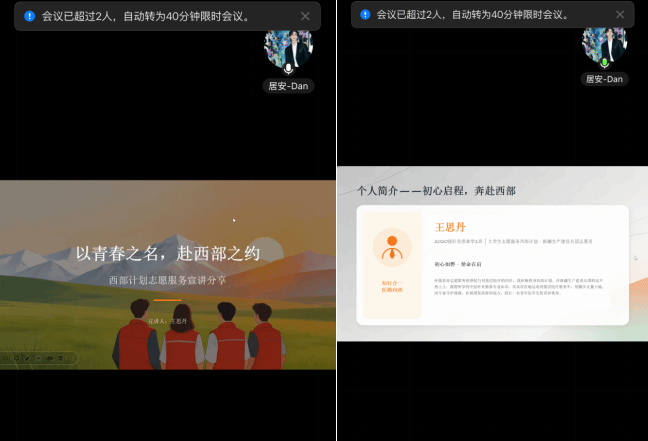648x441 pixels.
Task: Open participant avatar in the right panel
Action: click(x=604, y=42)
